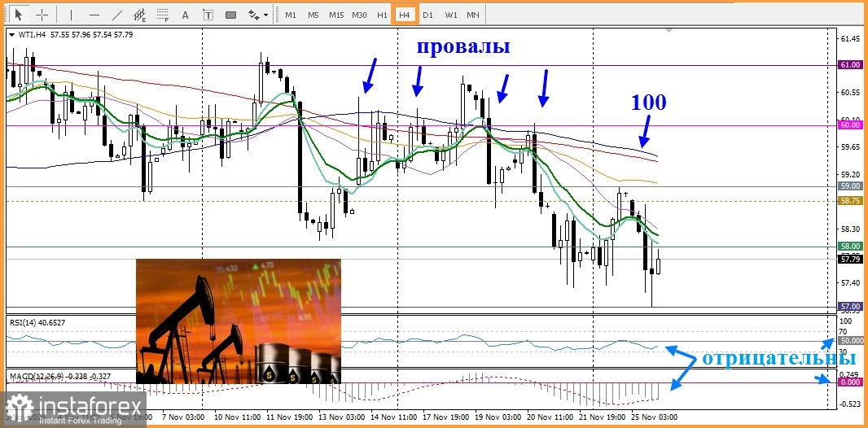The height and width of the screenshot is (428, 868).
Task: Switch chart to M15 timeframe
Action: (x=336, y=15)
